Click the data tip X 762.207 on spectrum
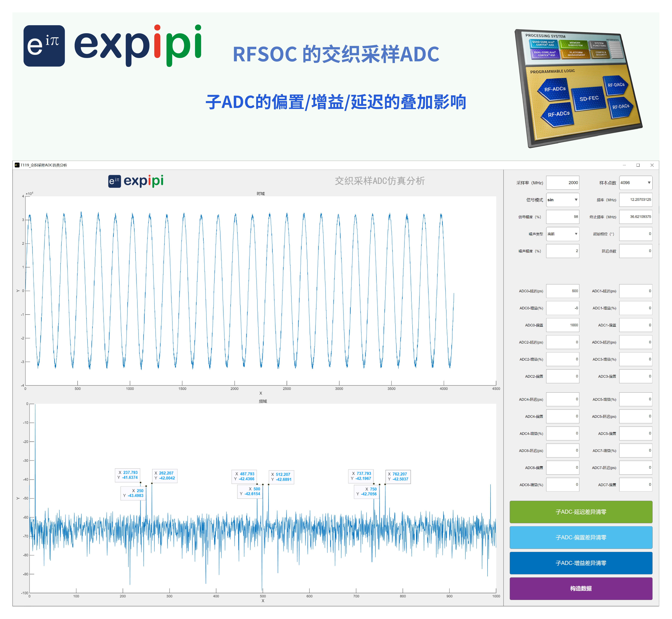This screenshot has height=619, width=672. click(x=398, y=477)
